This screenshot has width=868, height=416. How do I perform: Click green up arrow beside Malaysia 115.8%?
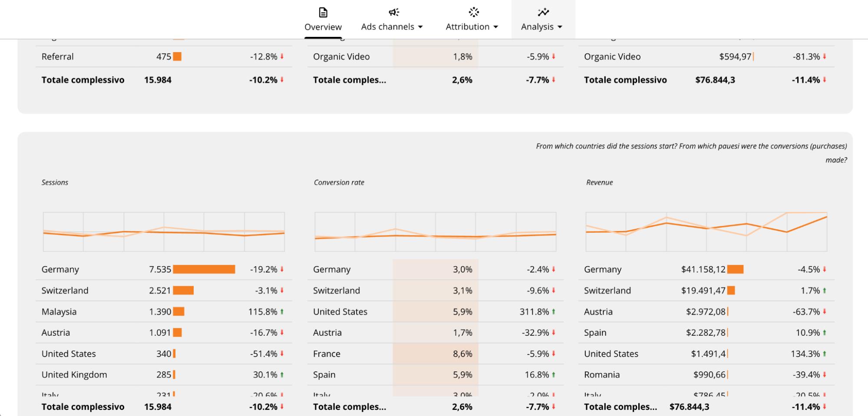point(282,311)
